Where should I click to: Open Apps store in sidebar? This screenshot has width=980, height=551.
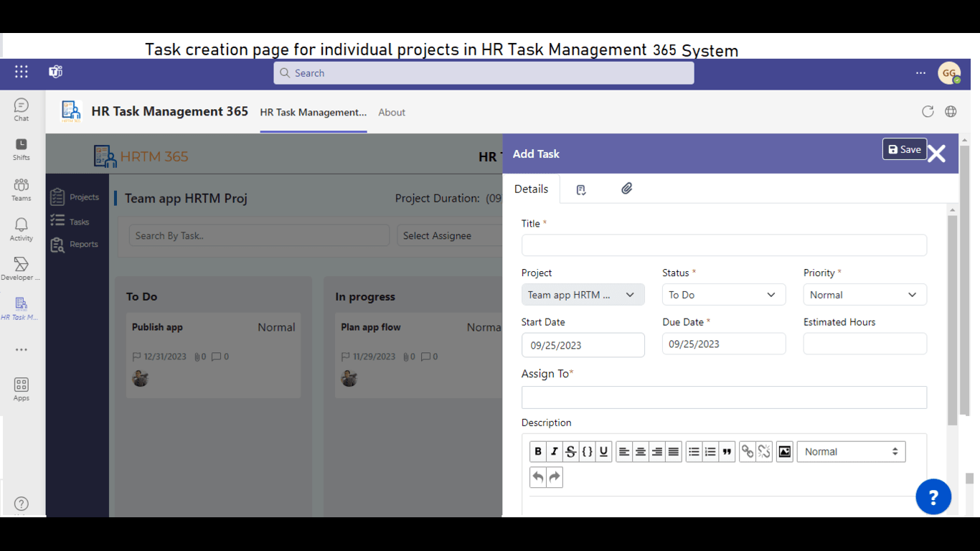(x=22, y=390)
